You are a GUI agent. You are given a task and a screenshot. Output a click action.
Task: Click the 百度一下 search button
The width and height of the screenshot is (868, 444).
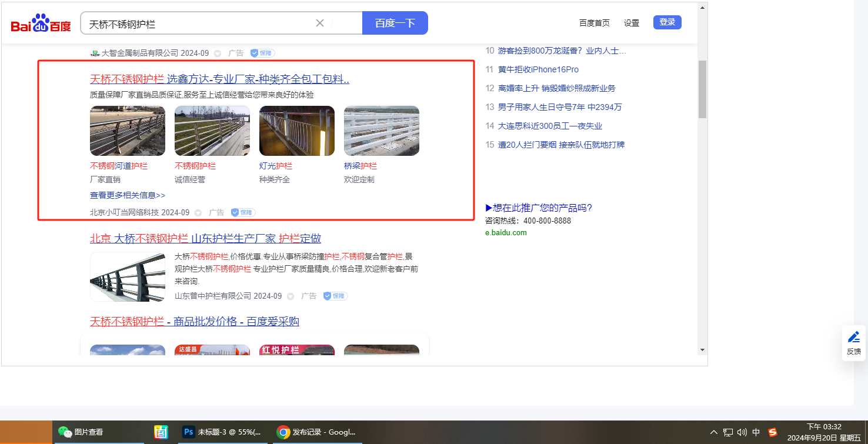(x=395, y=23)
